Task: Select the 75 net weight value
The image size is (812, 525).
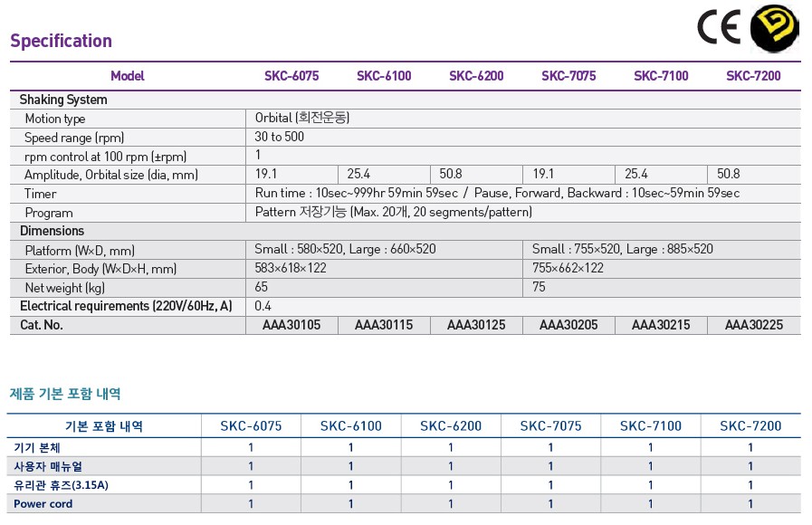Action: [x=539, y=287]
